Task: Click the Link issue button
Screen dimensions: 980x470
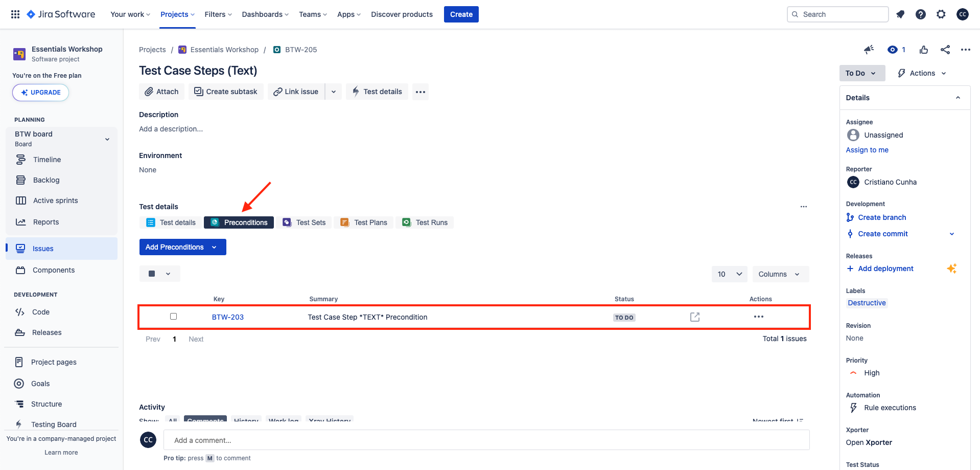Action: (296, 92)
